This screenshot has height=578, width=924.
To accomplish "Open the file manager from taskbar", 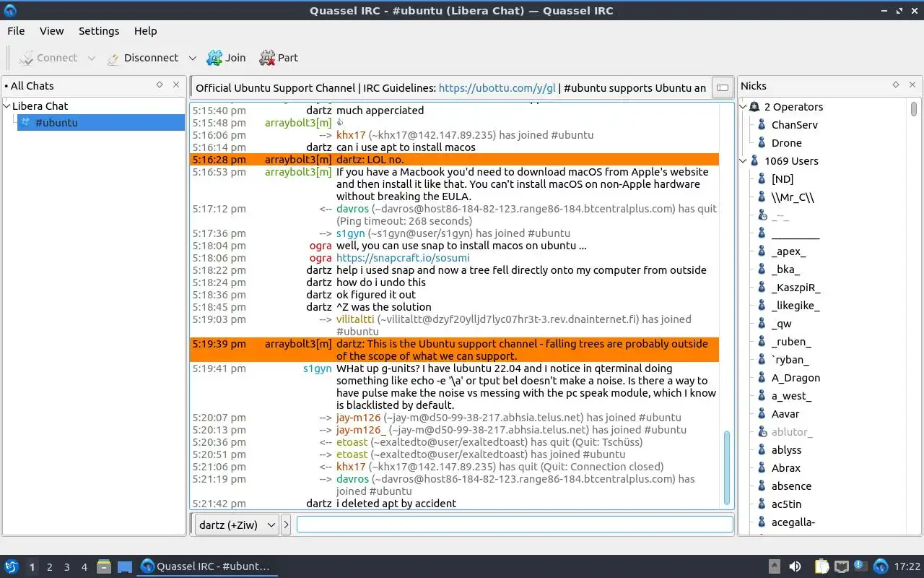I will [x=104, y=567].
